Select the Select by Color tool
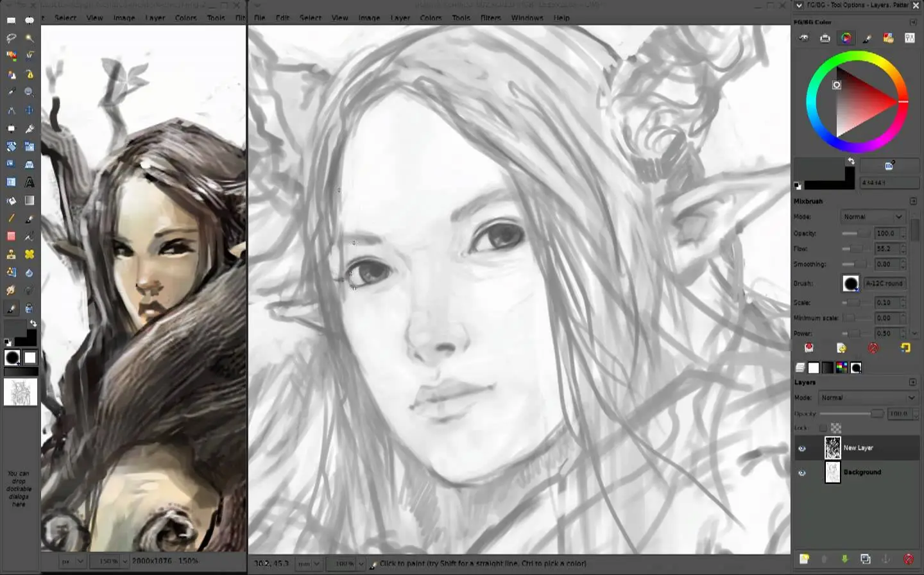 [x=11, y=56]
